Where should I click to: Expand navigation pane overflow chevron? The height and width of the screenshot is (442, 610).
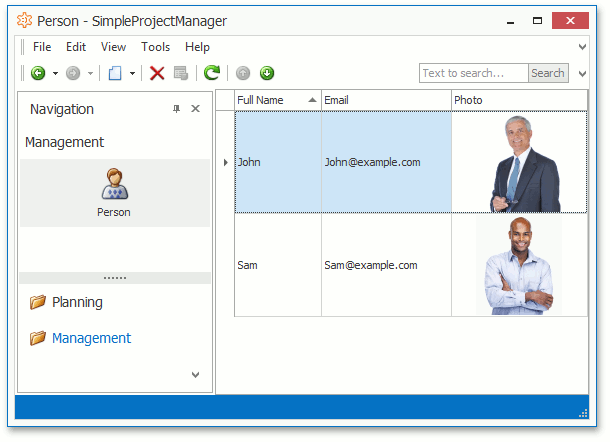tap(195, 375)
